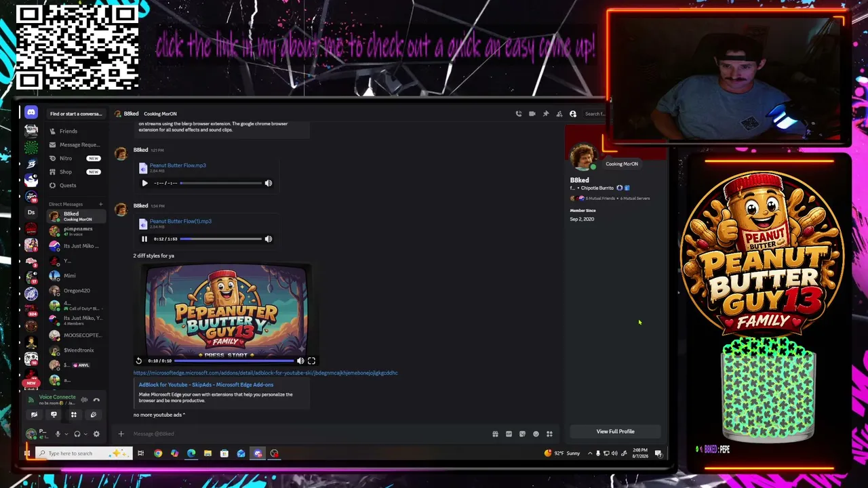Mute Peanut Butter Flow(1).mp3 volume

pos(269,239)
